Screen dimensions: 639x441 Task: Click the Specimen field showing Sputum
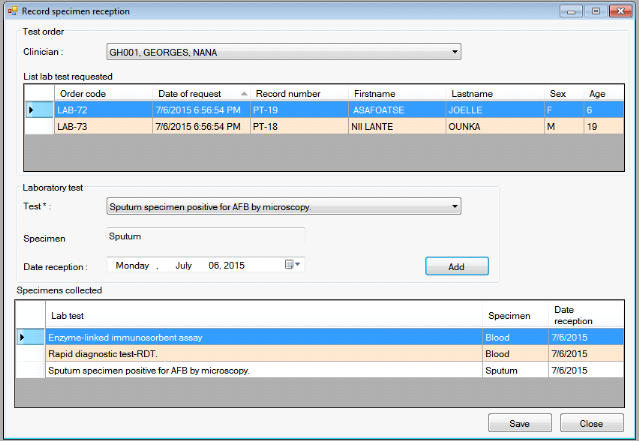(x=206, y=236)
